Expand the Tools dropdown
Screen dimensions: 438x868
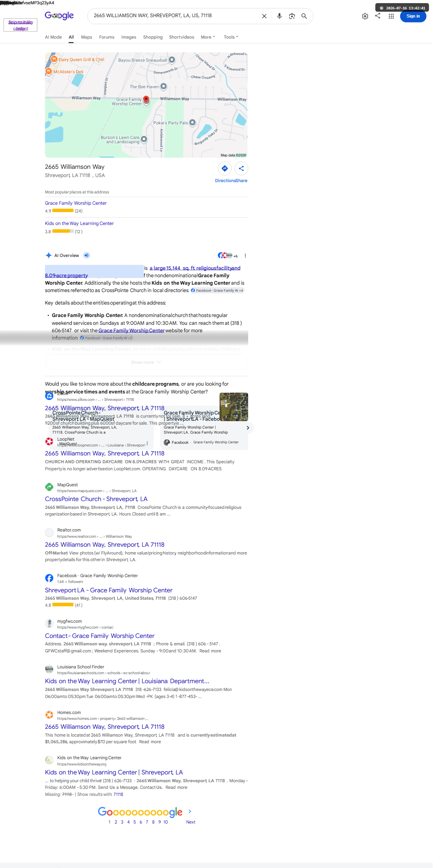point(231,37)
